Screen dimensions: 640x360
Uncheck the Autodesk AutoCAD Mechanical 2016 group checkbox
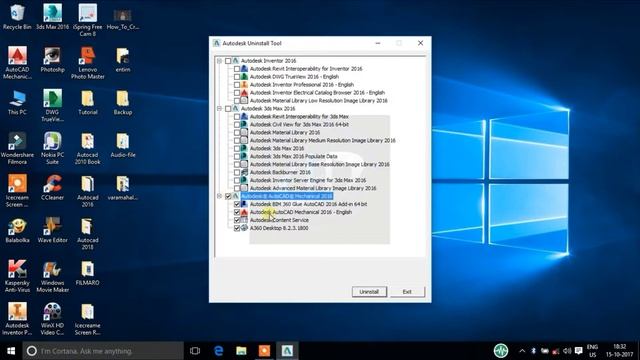tap(228, 196)
